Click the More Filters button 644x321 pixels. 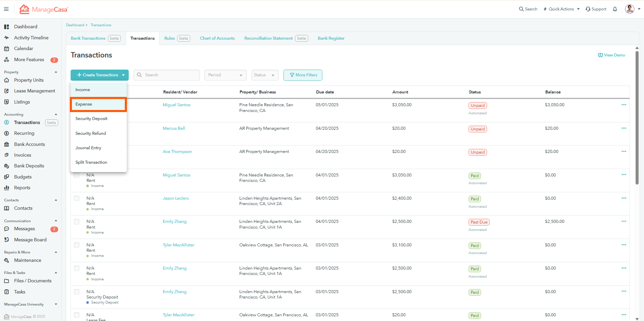(303, 75)
